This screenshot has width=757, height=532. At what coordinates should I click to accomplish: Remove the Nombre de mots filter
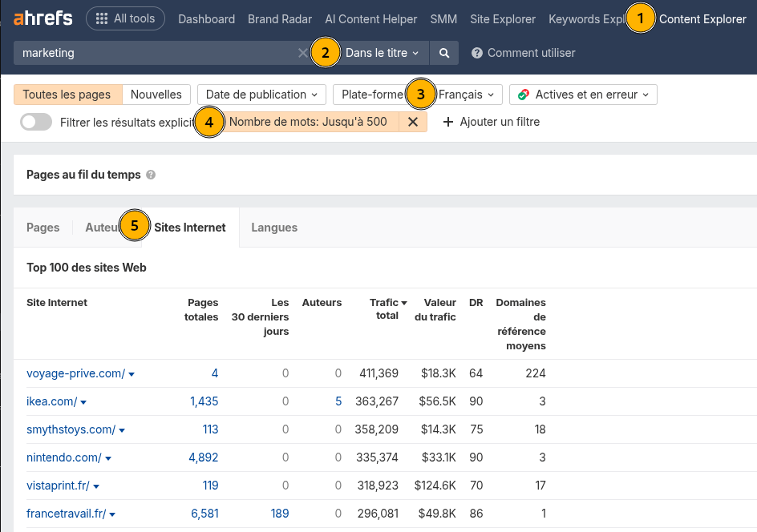[x=414, y=122]
